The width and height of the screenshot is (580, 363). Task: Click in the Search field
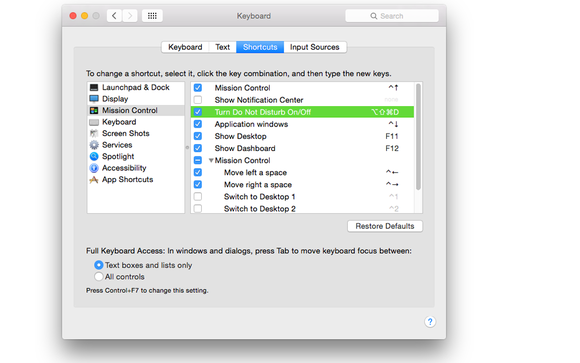click(392, 16)
